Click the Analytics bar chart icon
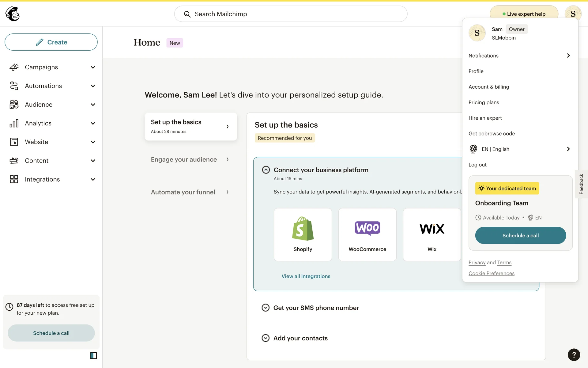The width and height of the screenshot is (588, 368). (14, 123)
